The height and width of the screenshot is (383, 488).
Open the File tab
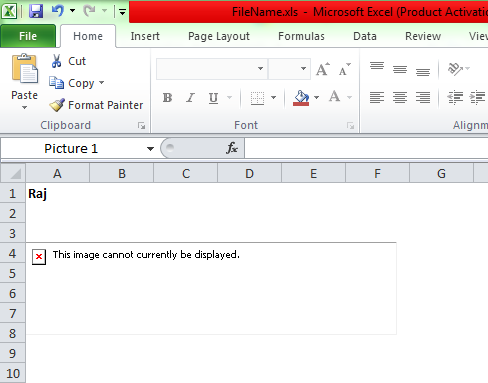(x=28, y=36)
